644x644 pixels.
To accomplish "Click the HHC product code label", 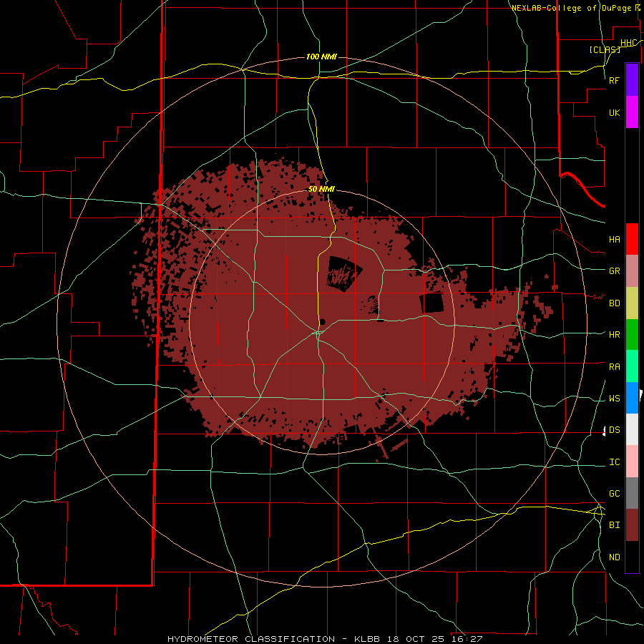I will pyautogui.click(x=629, y=43).
